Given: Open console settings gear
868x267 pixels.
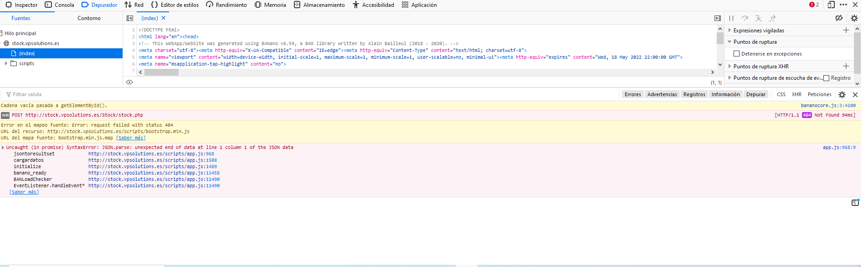Looking at the screenshot, I should click(x=842, y=95).
